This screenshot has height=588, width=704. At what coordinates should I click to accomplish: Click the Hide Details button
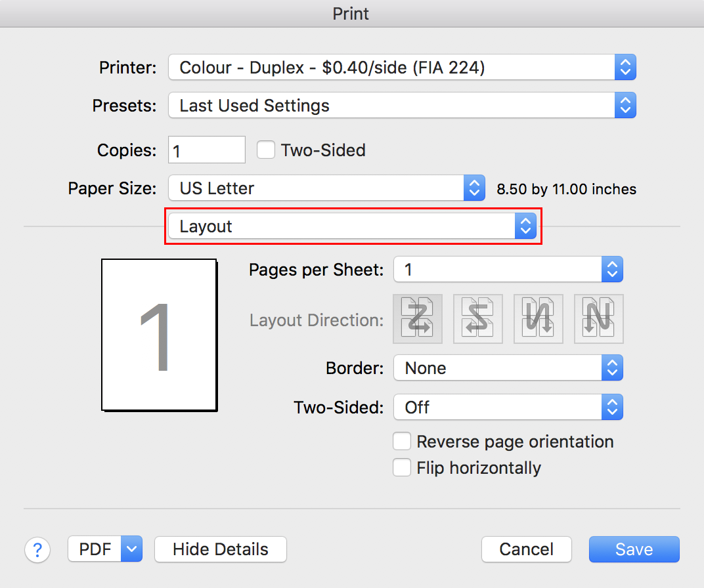[x=220, y=549]
